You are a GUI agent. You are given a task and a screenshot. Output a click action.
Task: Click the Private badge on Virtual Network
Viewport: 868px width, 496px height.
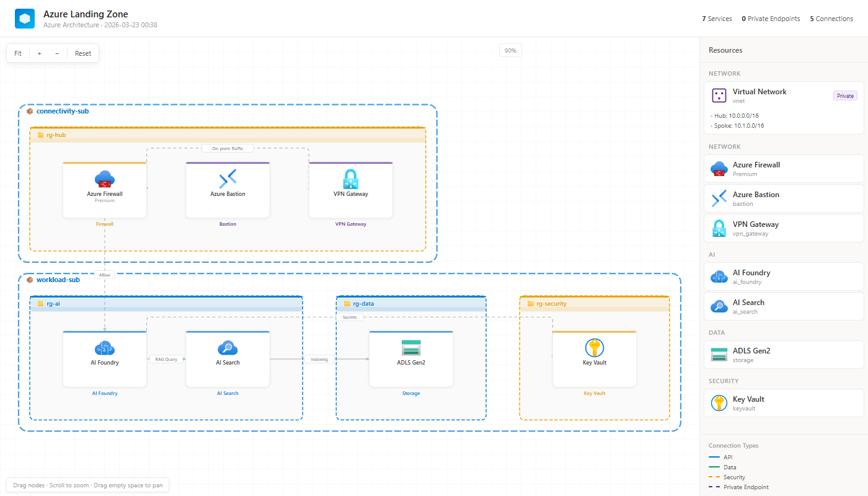[x=845, y=95]
